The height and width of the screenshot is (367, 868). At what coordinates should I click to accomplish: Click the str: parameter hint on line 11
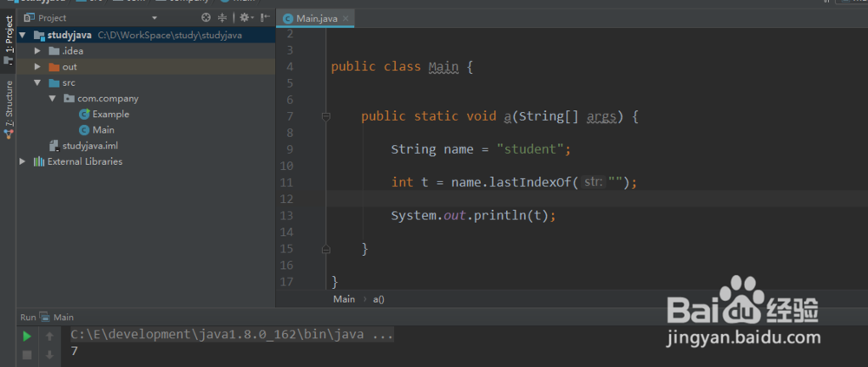tap(594, 182)
